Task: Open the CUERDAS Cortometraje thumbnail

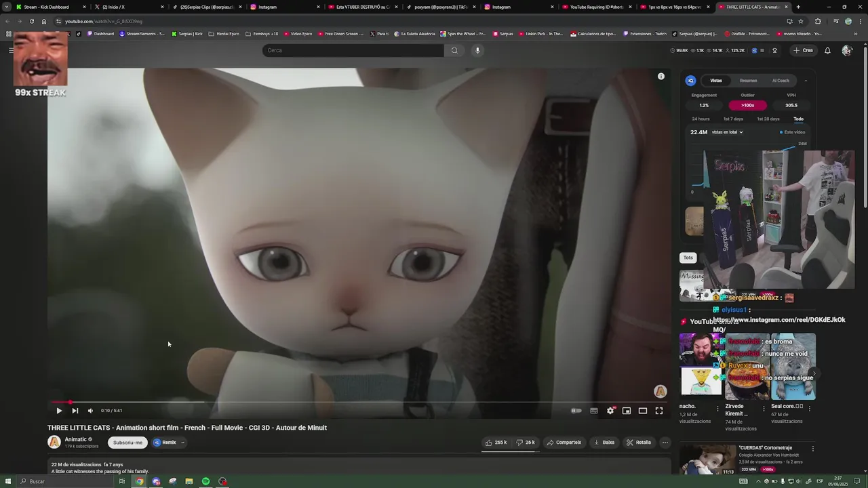Action: tap(707, 460)
